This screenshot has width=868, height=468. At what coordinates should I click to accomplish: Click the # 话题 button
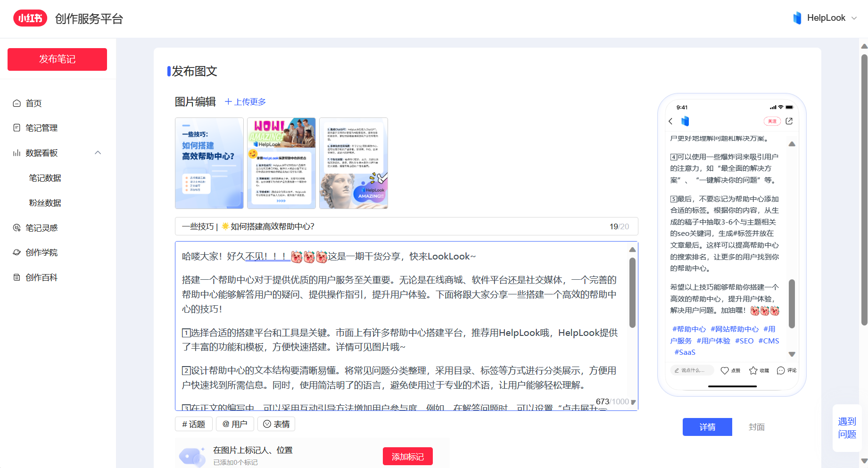194,424
